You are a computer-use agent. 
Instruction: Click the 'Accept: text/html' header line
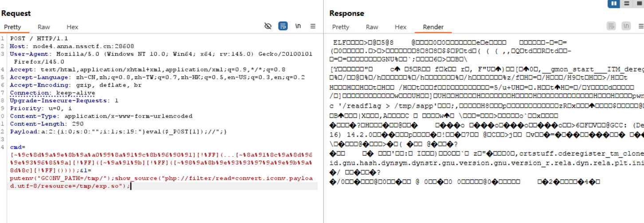click(x=148, y=70)
